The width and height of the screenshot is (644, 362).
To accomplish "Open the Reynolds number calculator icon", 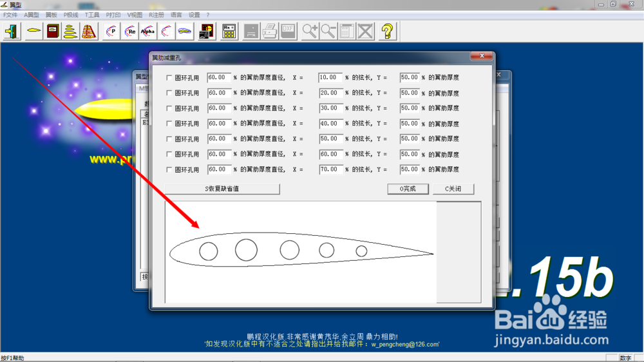I will (x=229, y=31).
